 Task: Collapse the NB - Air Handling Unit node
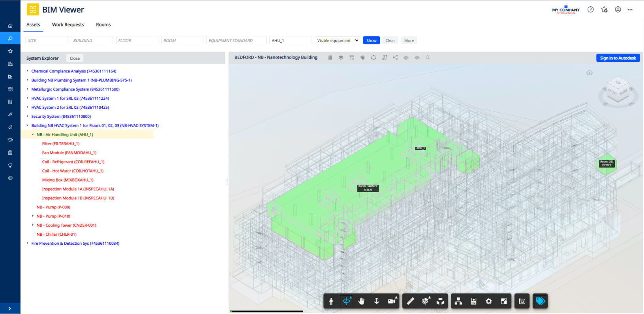(33, 134)
